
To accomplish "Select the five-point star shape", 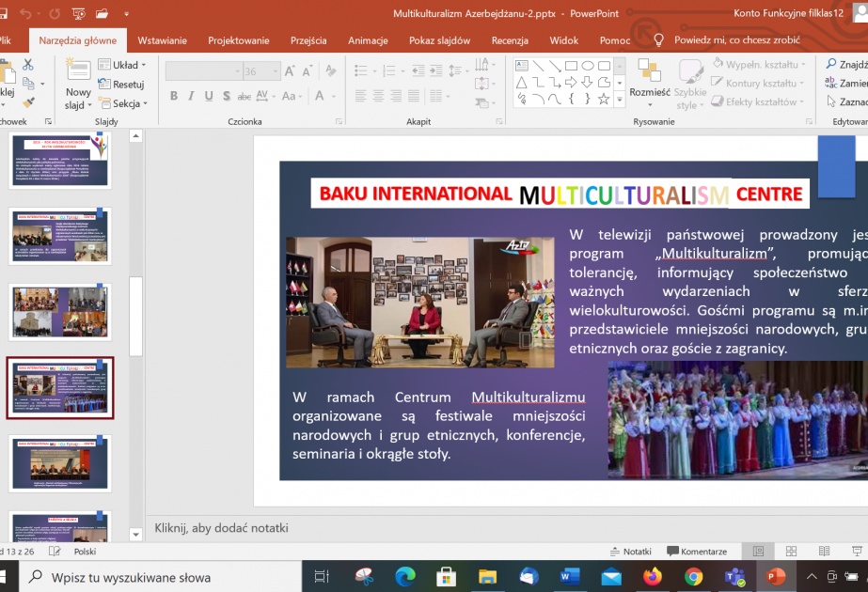I will tap(604, 99).
